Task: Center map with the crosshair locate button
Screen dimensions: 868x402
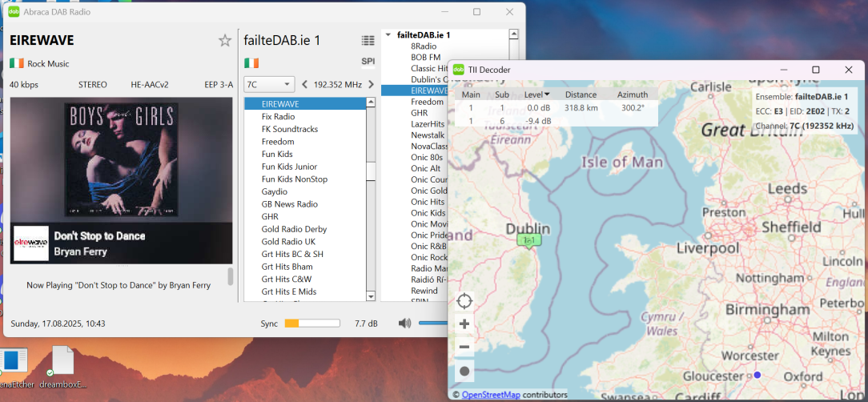Action: [x=464, y=301]
